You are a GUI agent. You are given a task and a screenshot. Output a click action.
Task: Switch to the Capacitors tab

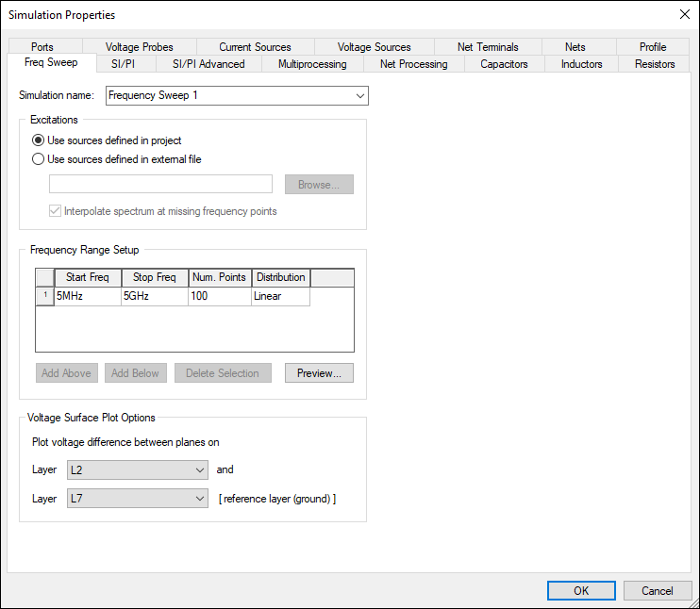coord(504,64)
